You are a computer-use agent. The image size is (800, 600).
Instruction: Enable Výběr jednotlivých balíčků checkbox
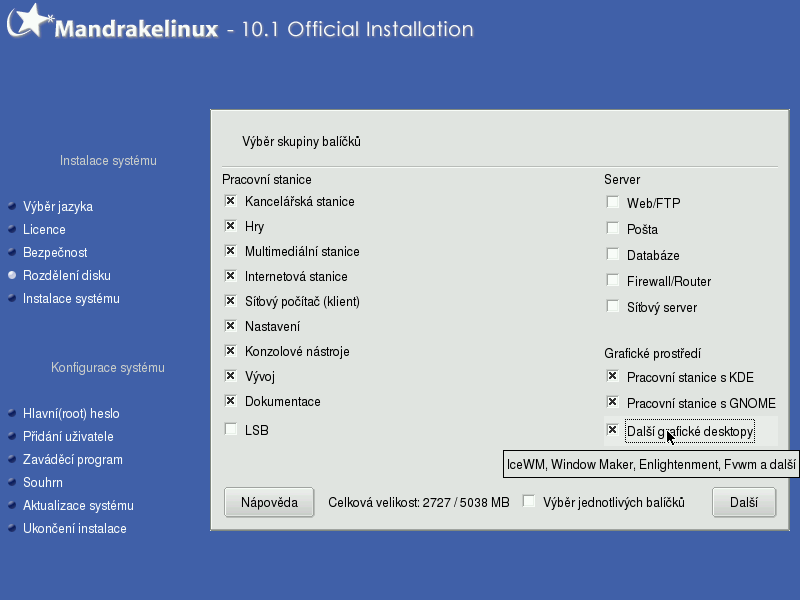(x=530, y=501)
